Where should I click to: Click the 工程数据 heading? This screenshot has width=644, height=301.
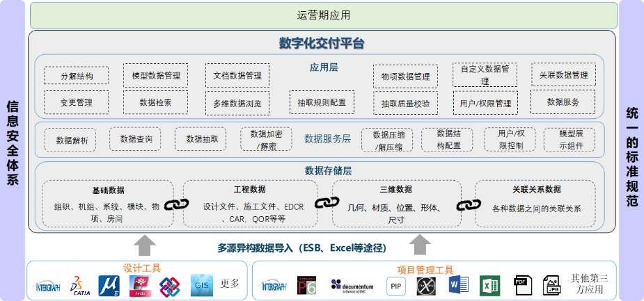pos(249,189)
